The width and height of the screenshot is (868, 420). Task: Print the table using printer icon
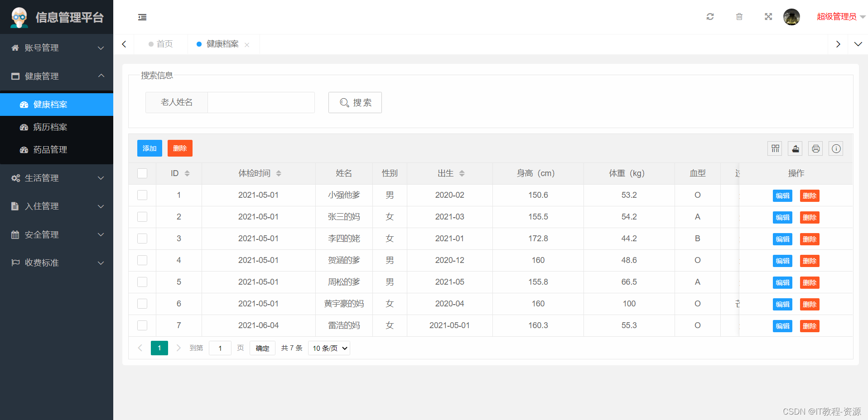(x=815, y=148)
